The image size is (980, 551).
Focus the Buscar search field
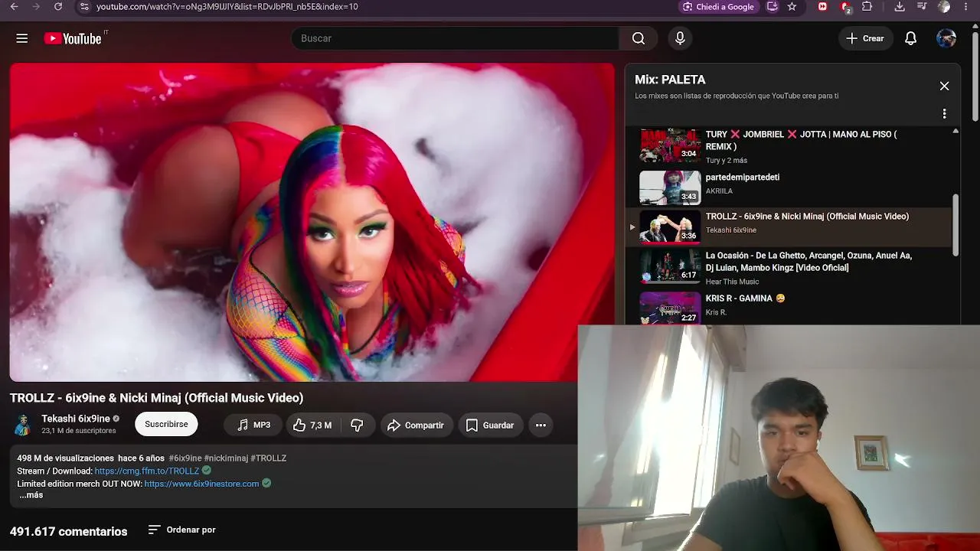(455, 38)
